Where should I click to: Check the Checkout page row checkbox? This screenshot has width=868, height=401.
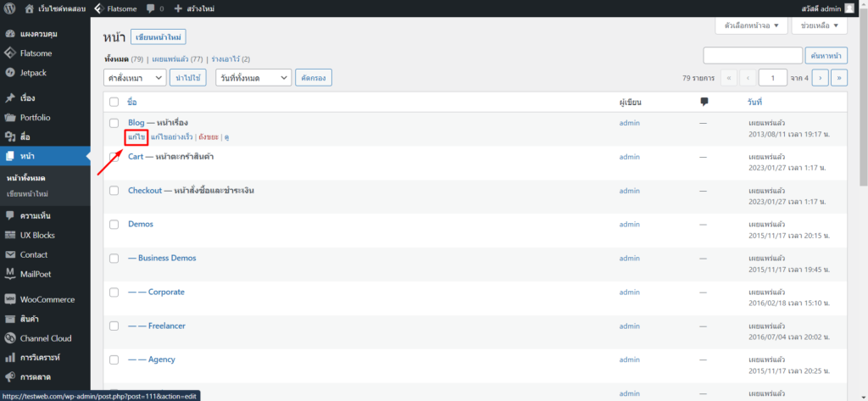click(x=114, y=191)
